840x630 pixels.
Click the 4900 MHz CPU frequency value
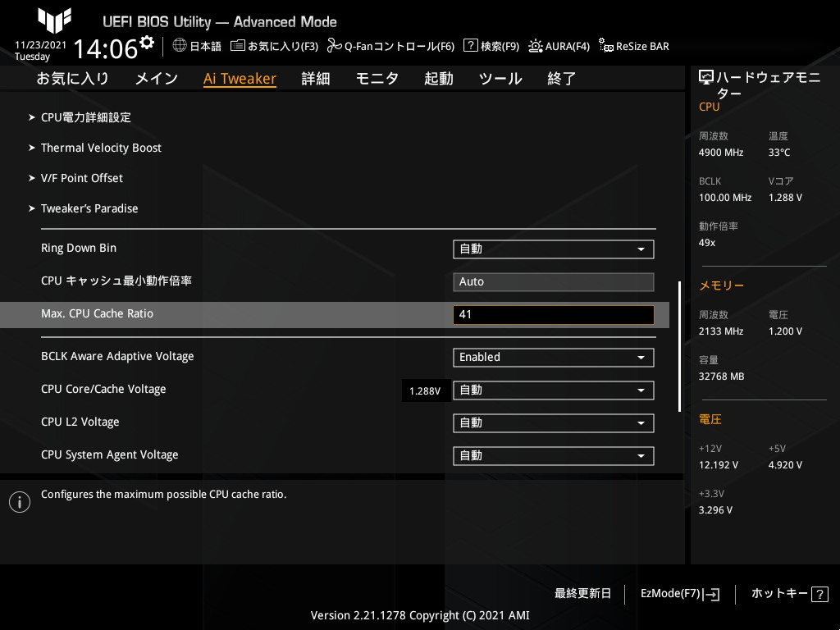click(x=721, y=153)
